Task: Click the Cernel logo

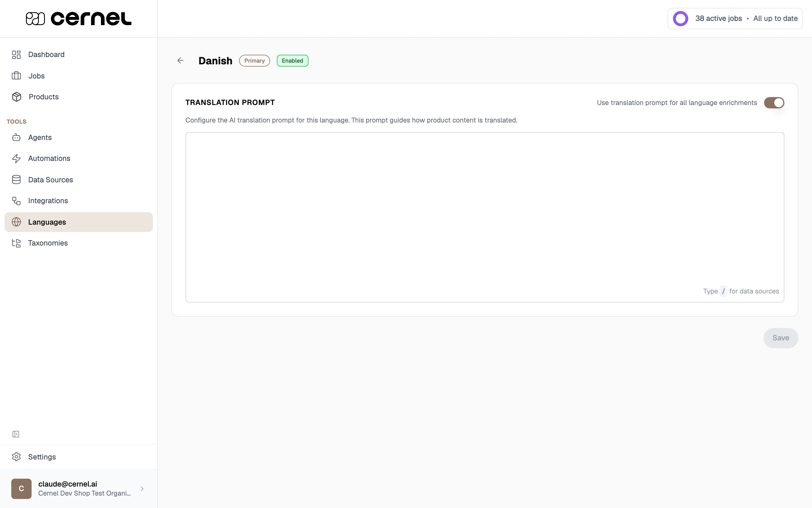Action: tap(78, 18)
